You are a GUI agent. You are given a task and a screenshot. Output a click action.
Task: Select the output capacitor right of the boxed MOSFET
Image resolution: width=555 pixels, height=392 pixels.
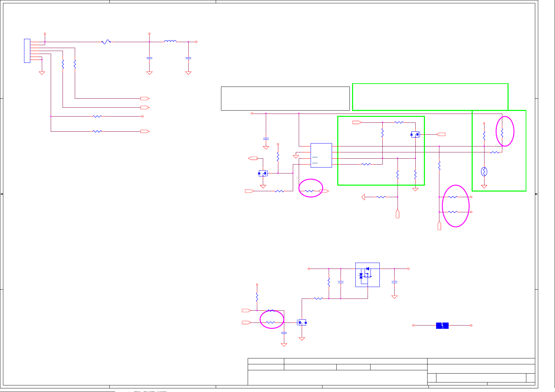pos(394,282)
